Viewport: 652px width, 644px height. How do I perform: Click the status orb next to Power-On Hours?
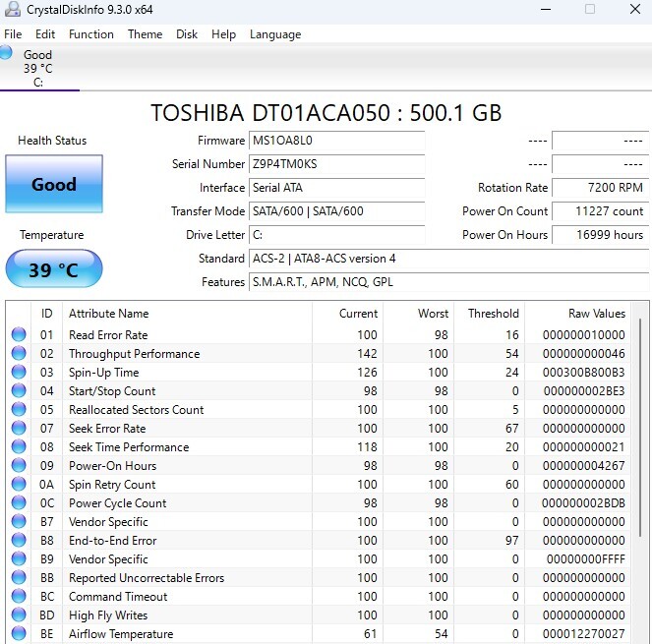(19, 466)
